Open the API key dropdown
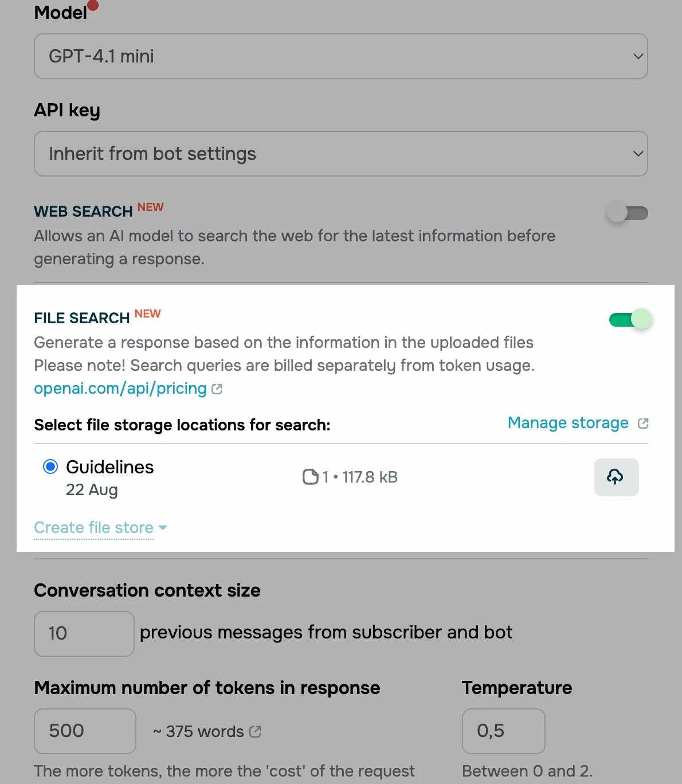The height and width of the screenshot is (784, 682). coord(340,154)
